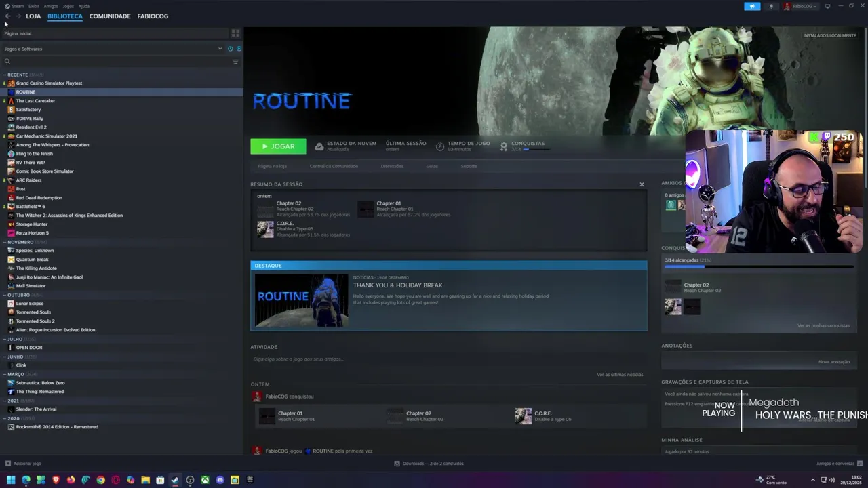Collapse the MARÇO category

[x=5, y=374]
